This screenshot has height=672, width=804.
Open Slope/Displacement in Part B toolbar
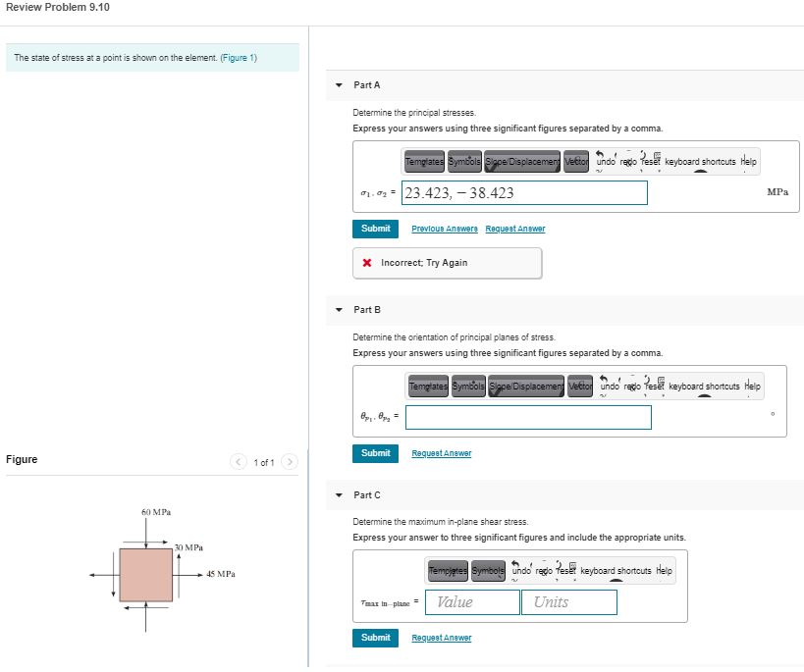click(526, 386)
